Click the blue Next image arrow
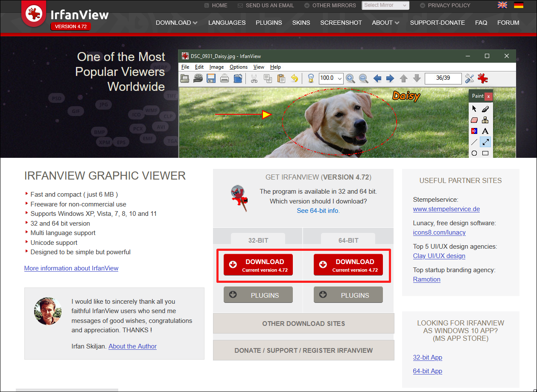 tap(390, 78)
